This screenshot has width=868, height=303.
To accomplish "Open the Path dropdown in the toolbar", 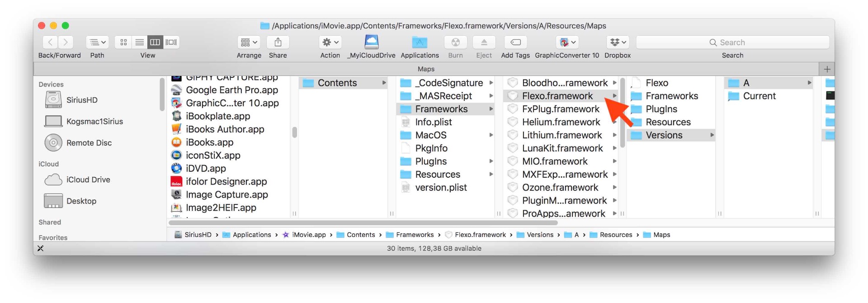I will tap(97, 42).
